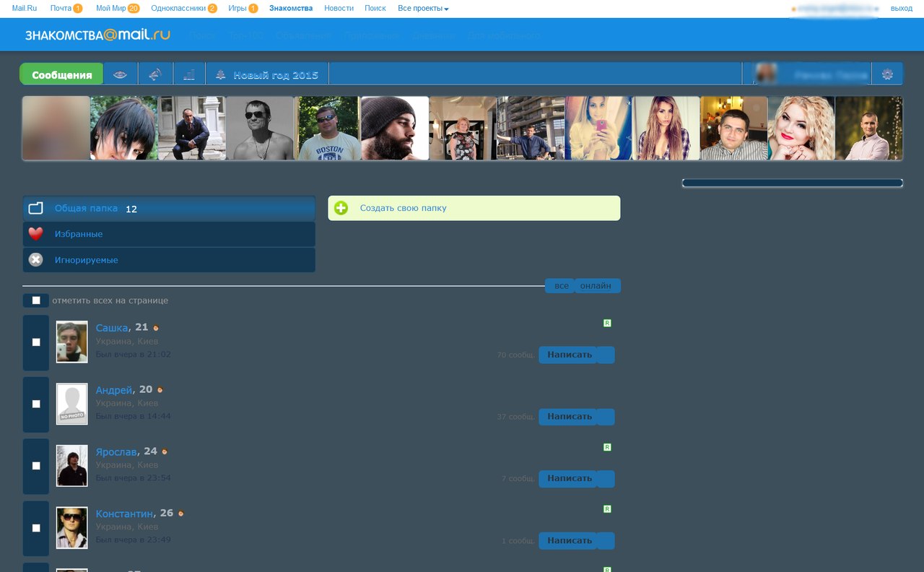Open the photo of the bearded man in a beanie
The width and height of the screenshot is (924, 572).
pos(395,129)
